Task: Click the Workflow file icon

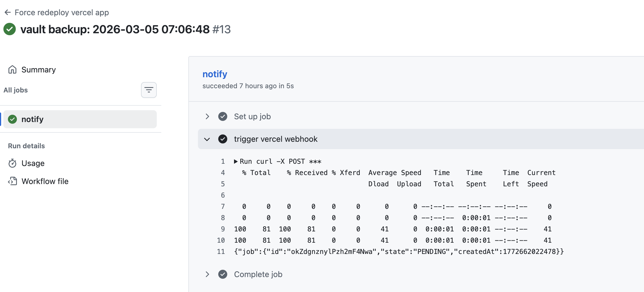Action: click(x=12, y=181)
